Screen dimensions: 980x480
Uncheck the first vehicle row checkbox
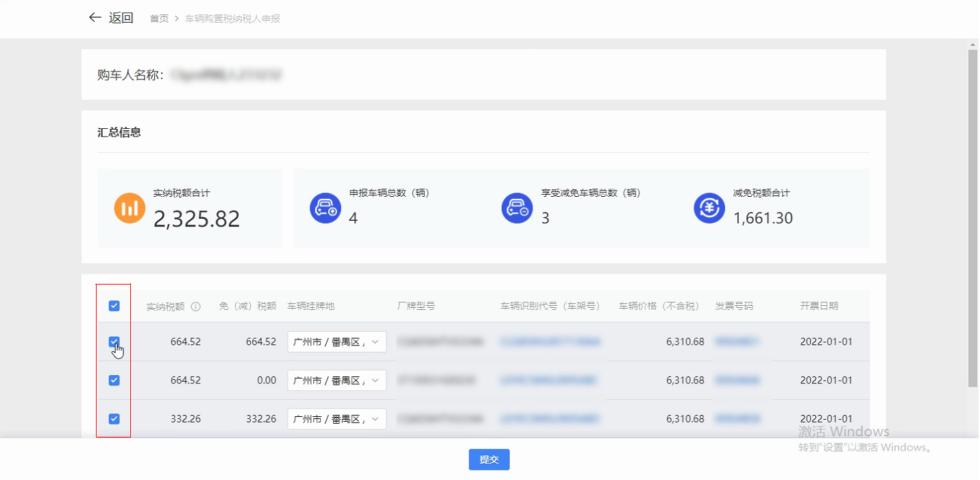click(x=114, y=341)
